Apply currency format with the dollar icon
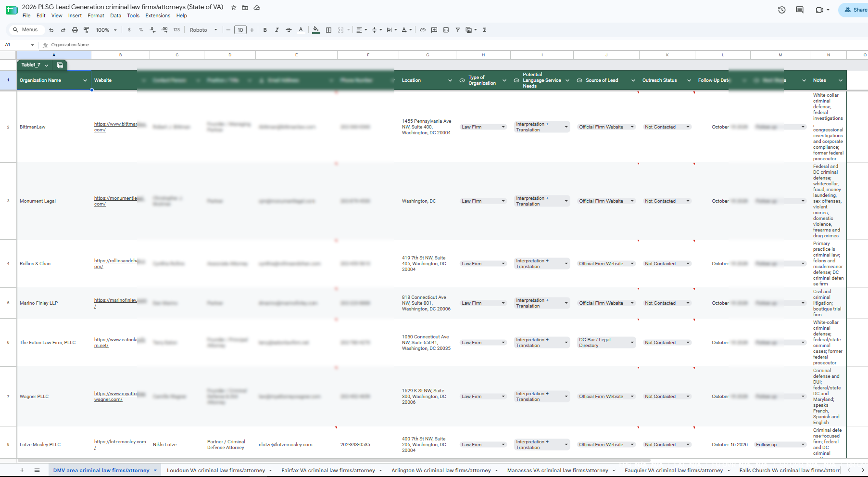Screen dimensions: 868x477 (129, 30)
